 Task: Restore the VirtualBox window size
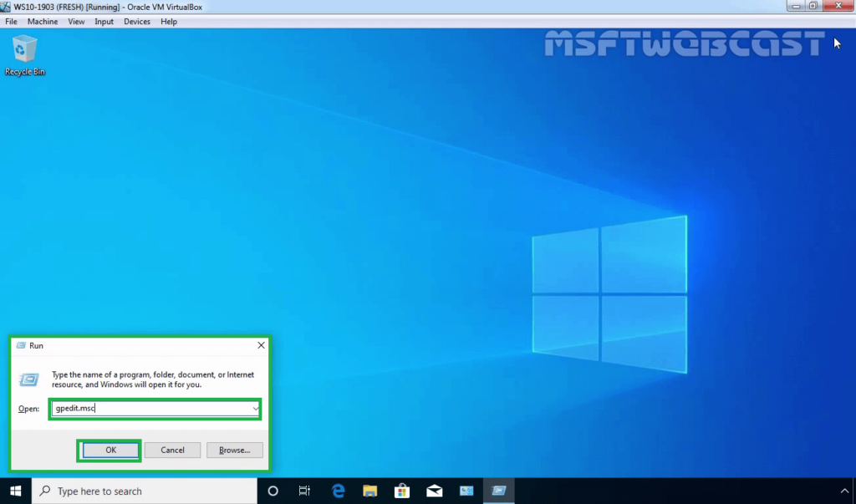813,6
